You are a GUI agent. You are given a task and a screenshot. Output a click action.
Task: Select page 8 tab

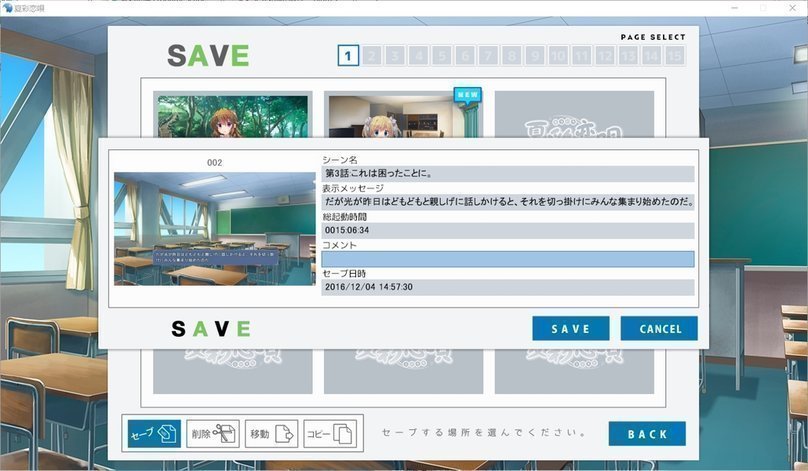[512, 55]
